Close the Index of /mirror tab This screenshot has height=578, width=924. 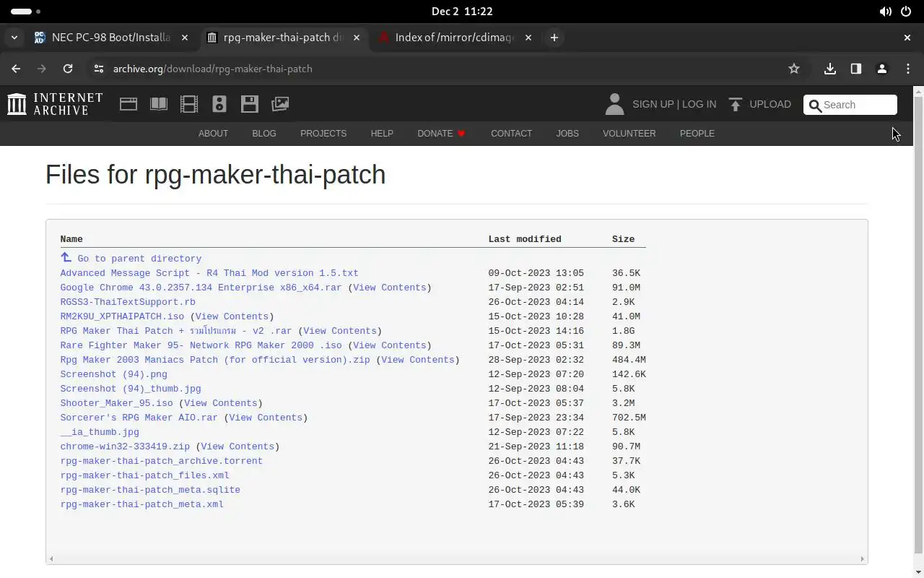point(528,38)
